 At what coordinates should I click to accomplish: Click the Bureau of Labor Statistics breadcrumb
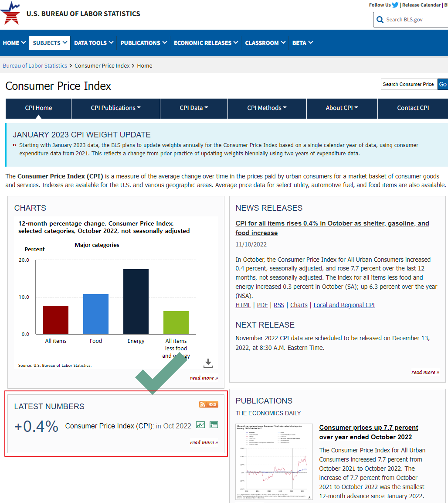click(x=35, y=65)
